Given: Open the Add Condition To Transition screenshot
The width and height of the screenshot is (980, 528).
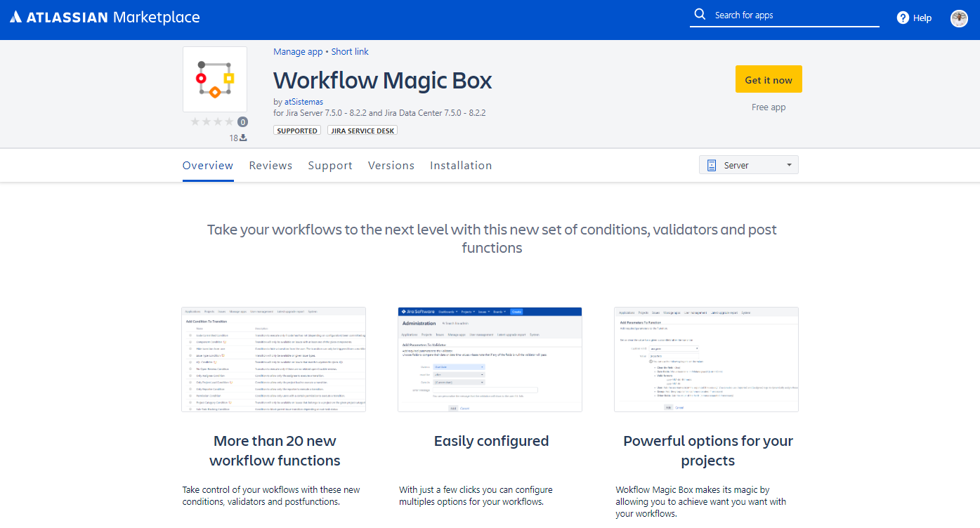Looking at the screenshot, I should (274, 359).
